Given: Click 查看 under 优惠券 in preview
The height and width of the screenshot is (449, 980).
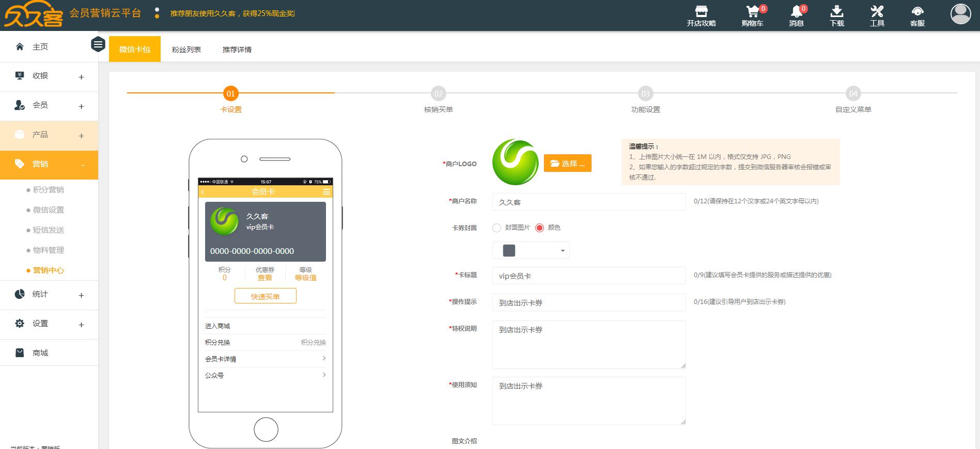Looking at the screenshot, I should click(265, 278).
